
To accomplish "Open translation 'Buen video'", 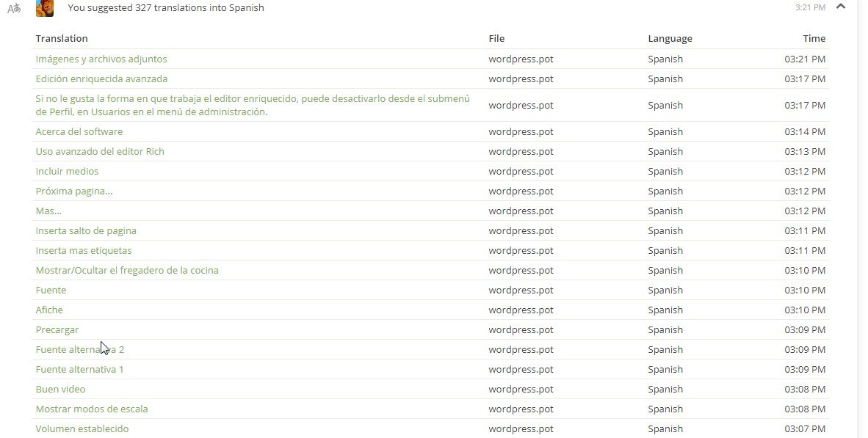I will (60, 390).
